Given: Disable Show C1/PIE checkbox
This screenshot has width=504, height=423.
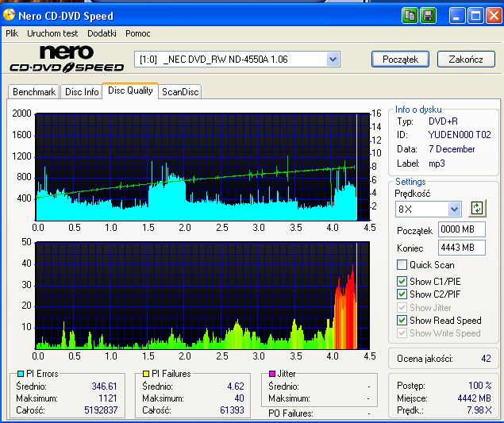Looking at the screenshot, I should pyautogui.click(x=402, y=281).
